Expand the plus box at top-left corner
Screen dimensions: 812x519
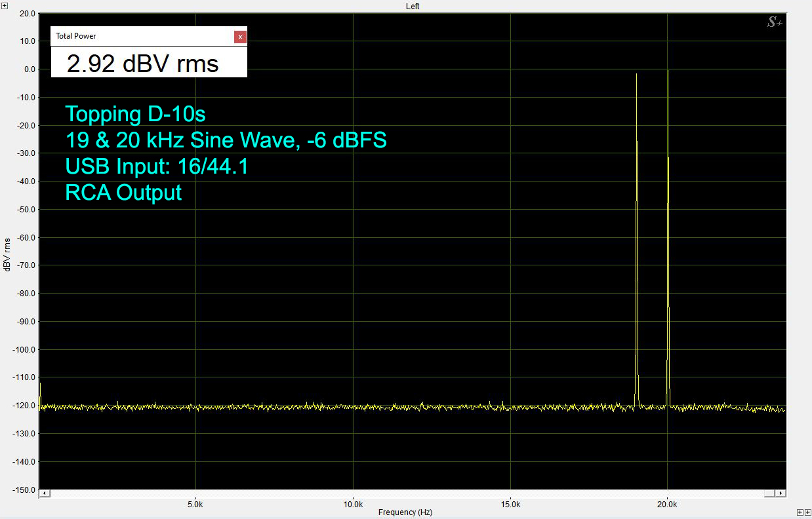point(5,6)
